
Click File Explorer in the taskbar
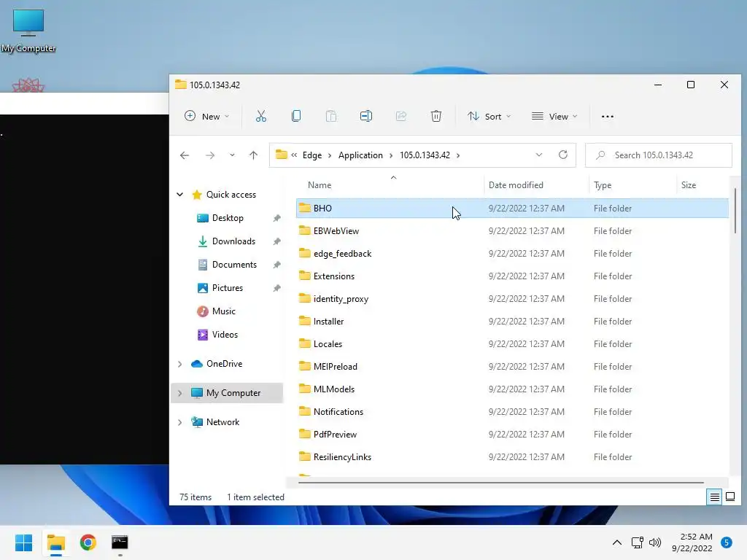(55, 542)
